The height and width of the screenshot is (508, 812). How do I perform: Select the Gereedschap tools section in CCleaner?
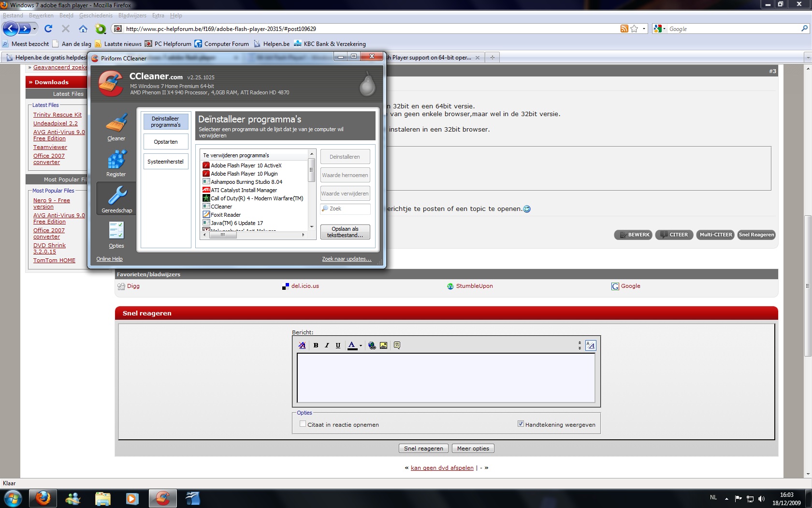click(x=116, y=199)
